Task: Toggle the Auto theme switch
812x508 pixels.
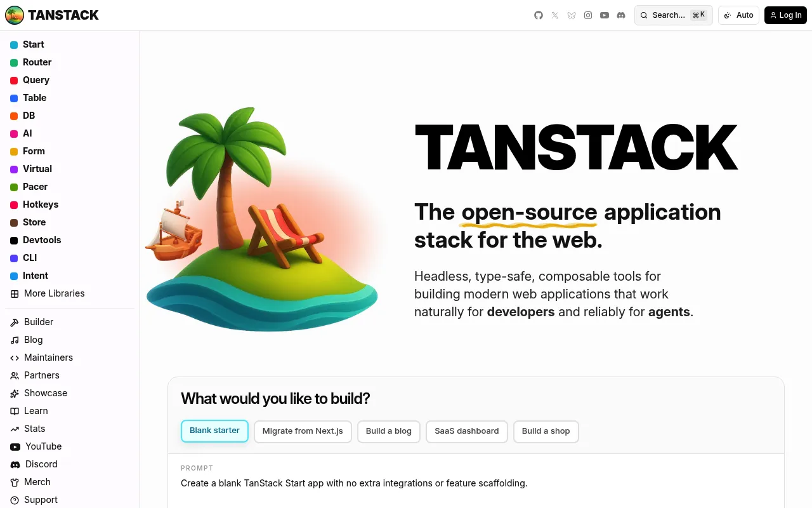Action: point(738,15)
